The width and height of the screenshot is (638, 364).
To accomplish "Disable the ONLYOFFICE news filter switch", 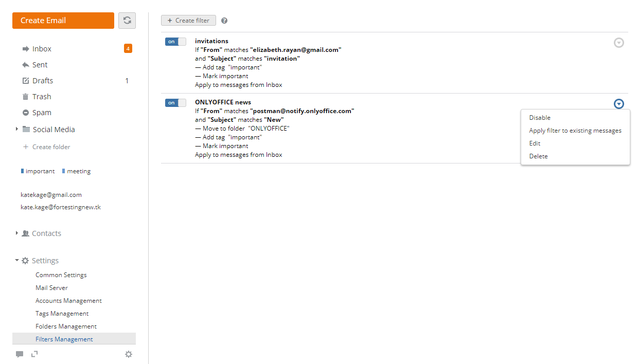I will tap(175, 102).
